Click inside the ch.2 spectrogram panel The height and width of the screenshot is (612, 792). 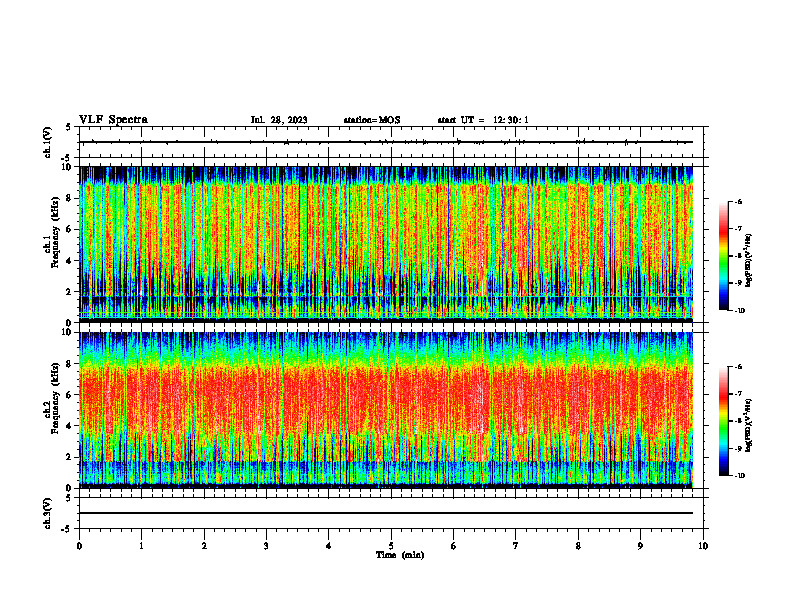click(x=386, y=410)
